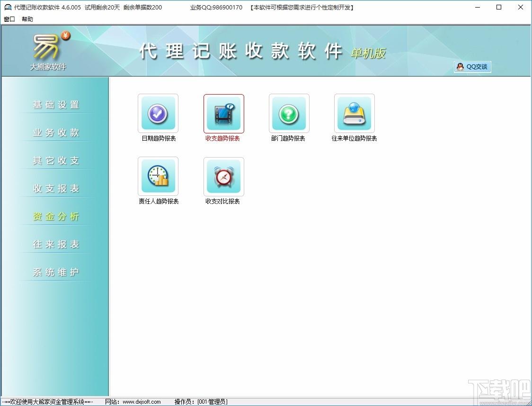
Task: Go to 其它收支 section
Action: click(x=56, y=160)
